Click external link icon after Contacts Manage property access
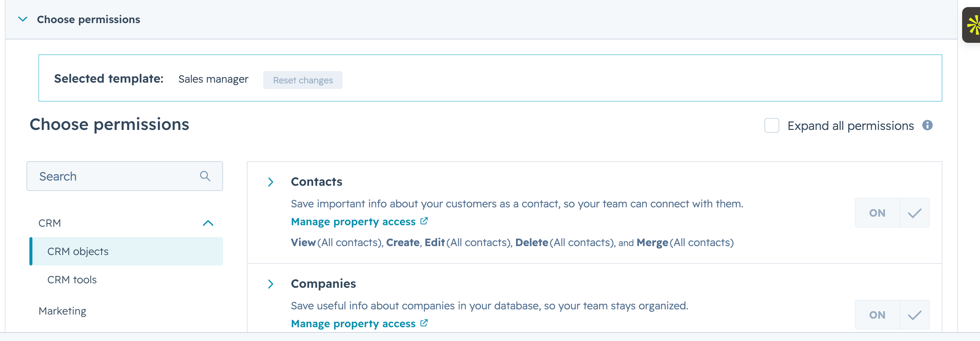Image resolution: width=980 pixels, height=341 pixels. click(x=424, y=221)
